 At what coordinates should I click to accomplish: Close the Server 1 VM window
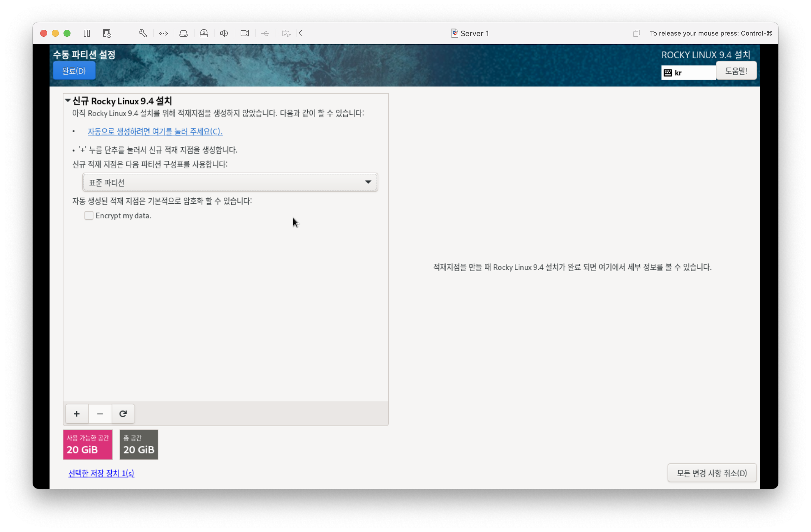(x=44, y=33)
